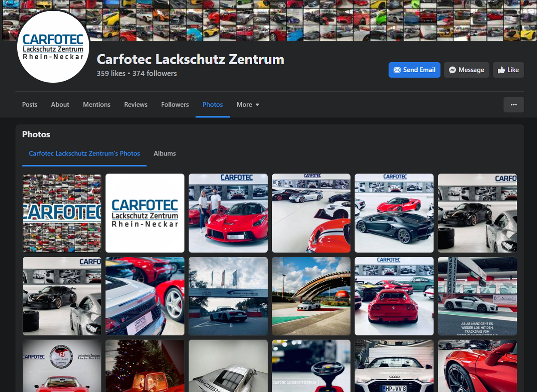This screenshot has width=537, height=392.
Task: Show Carfotec Lackschutz Zentrum's Photos sub-tab
Action: point(85,153)
